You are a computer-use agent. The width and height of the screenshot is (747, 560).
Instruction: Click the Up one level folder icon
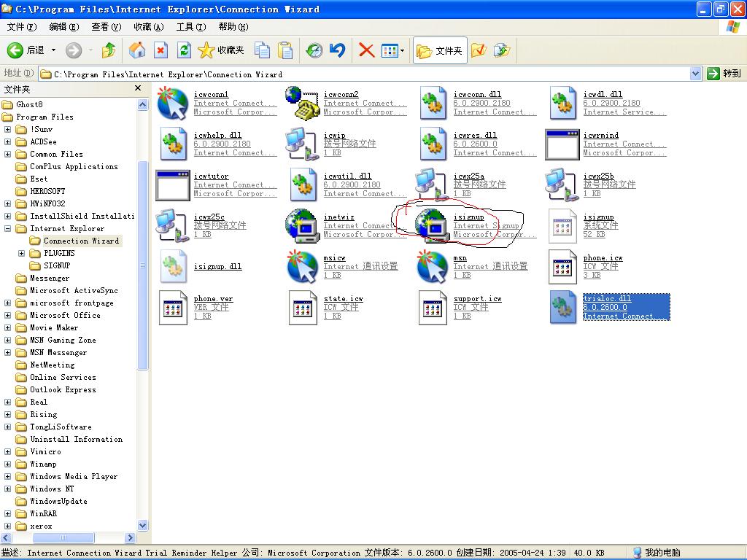[109, 50]
